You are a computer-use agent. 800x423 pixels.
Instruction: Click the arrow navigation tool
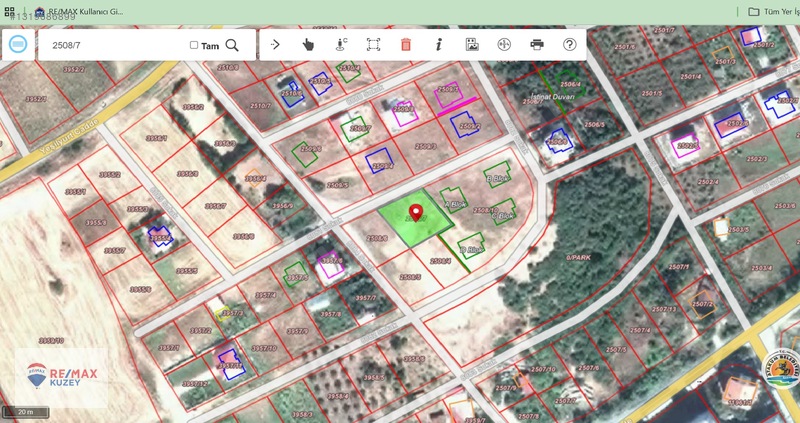click(x=275, y=44)
